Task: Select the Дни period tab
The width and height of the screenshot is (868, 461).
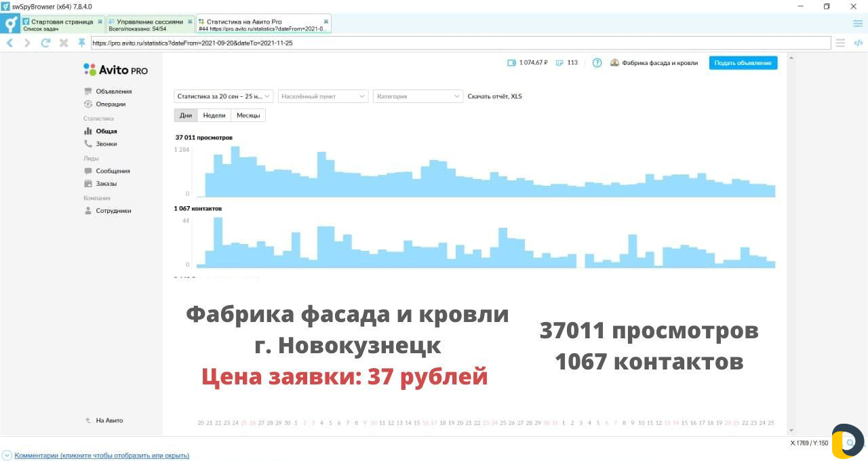Action: coord(186,115)
